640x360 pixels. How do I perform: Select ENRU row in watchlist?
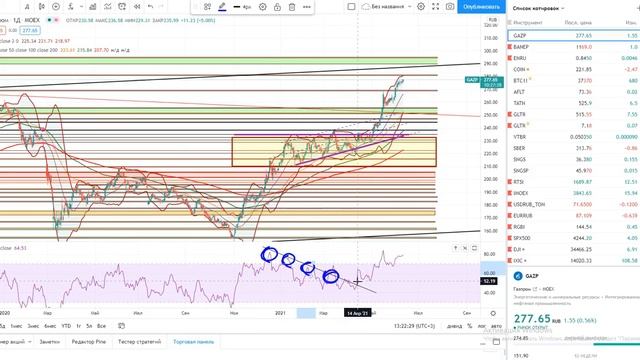click(x=573, y=58)
